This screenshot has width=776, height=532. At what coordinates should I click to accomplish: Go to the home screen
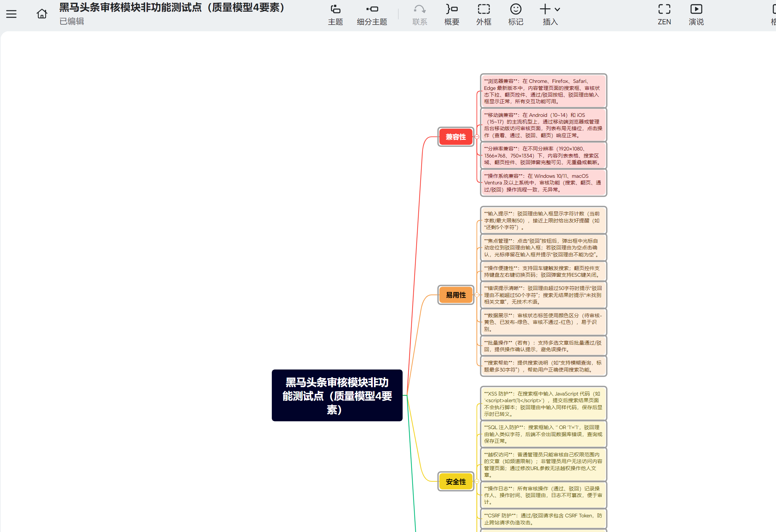[42, 14]
